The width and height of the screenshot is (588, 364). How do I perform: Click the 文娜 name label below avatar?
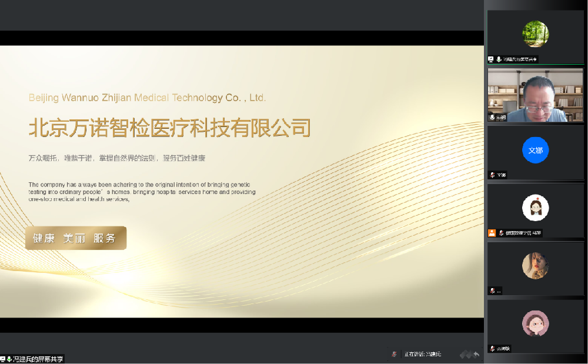point(502,175)
